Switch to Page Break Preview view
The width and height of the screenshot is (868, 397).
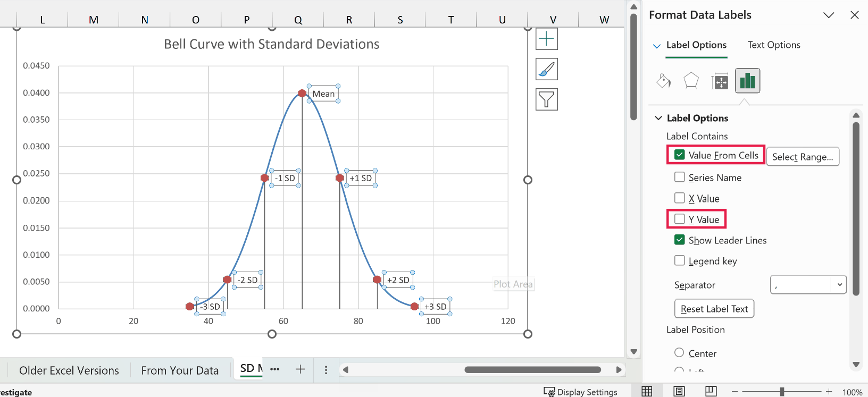(711, 392)
